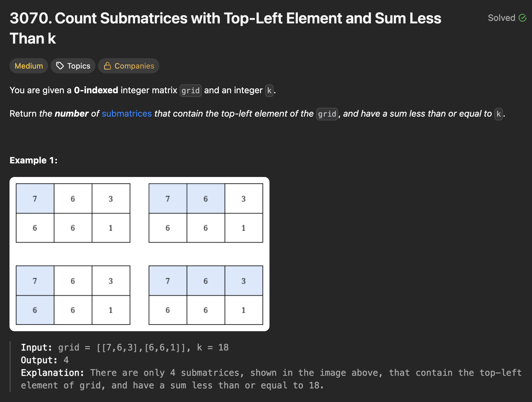Click the Output value 4
This screenshot has height=402, width=532.
coord(66,360)
